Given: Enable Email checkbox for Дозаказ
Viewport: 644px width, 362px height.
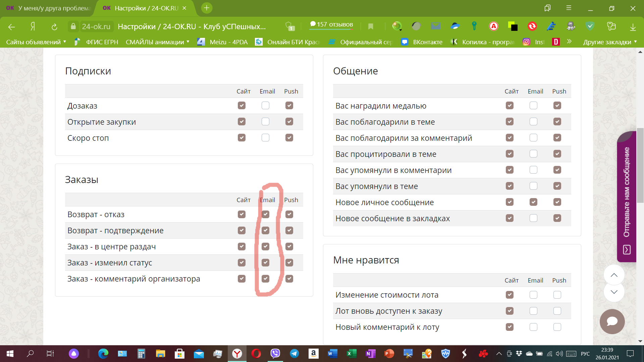Looking at the screenshot, I should [x=265, y=106].
